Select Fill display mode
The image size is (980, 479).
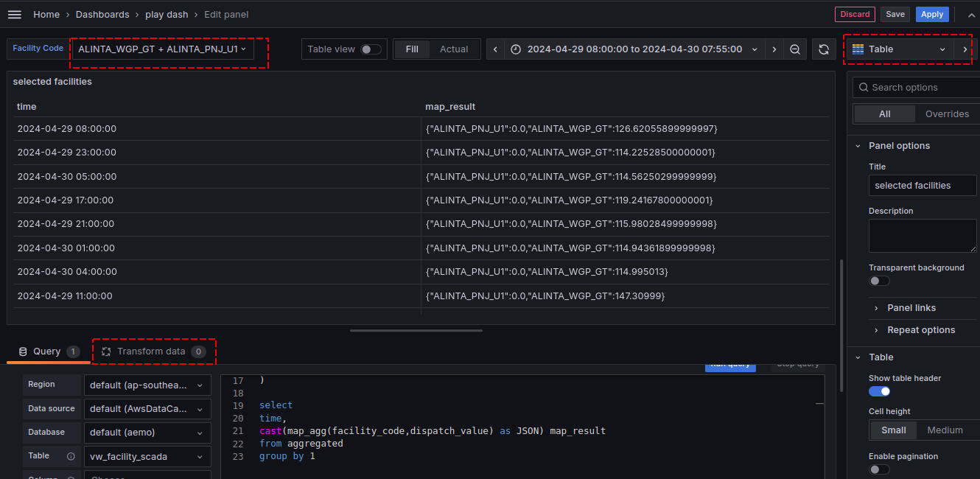point(412,49)
